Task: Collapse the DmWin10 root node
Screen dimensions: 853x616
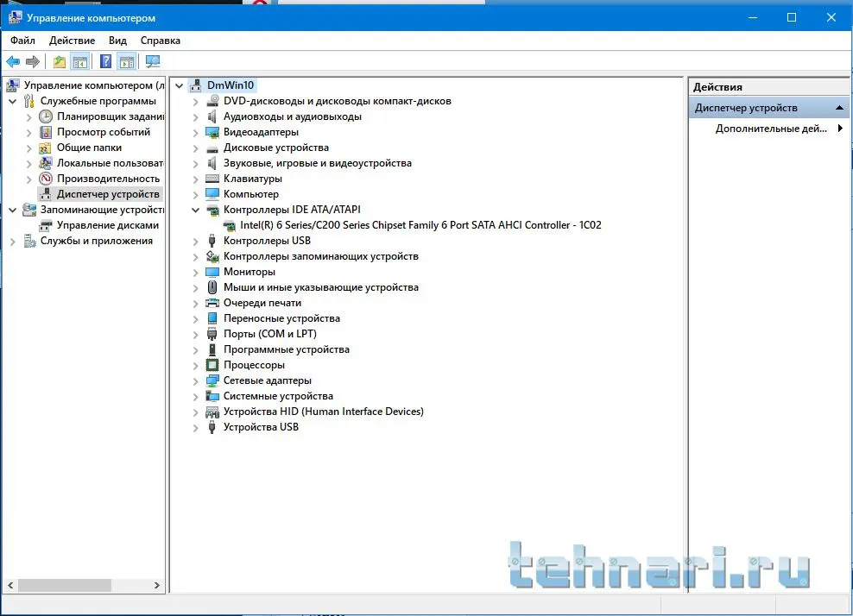Action: [179, 86]
